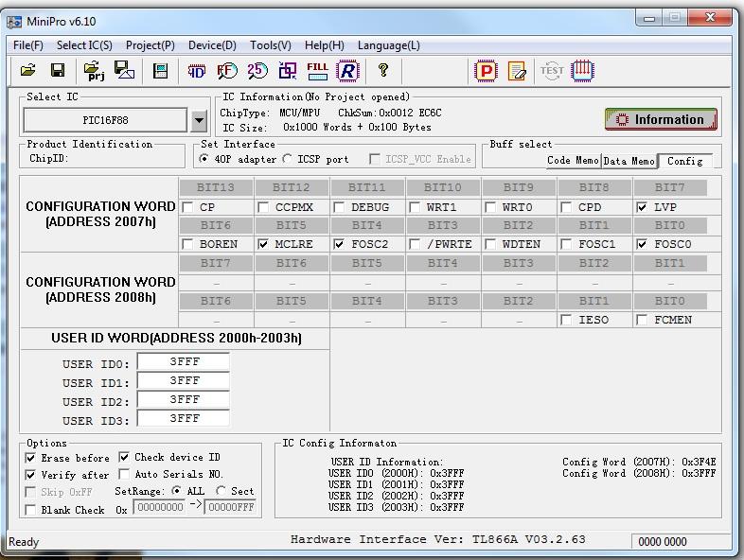
Task: Click the 25 SPI autodetect icon
Action: coord(257,71)
